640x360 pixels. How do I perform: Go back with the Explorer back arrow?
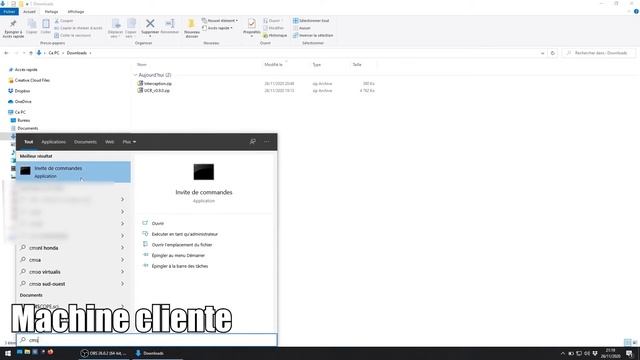[6, 53]
